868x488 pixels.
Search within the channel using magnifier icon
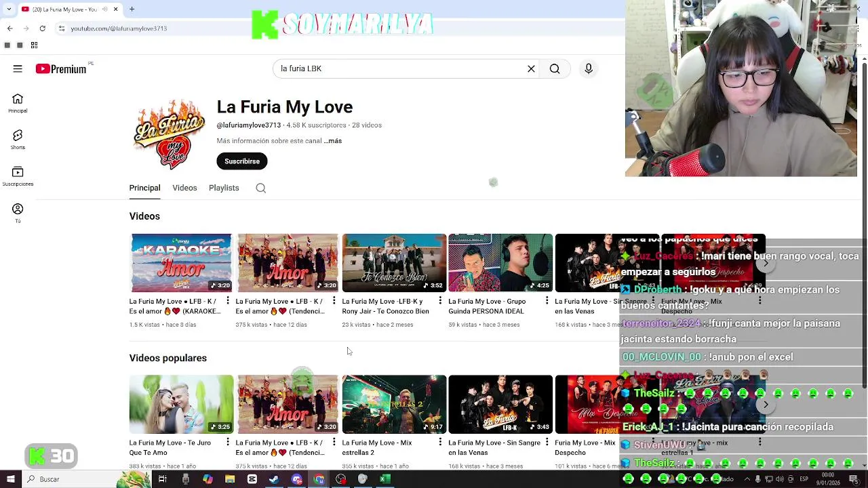tap(260, 188)
